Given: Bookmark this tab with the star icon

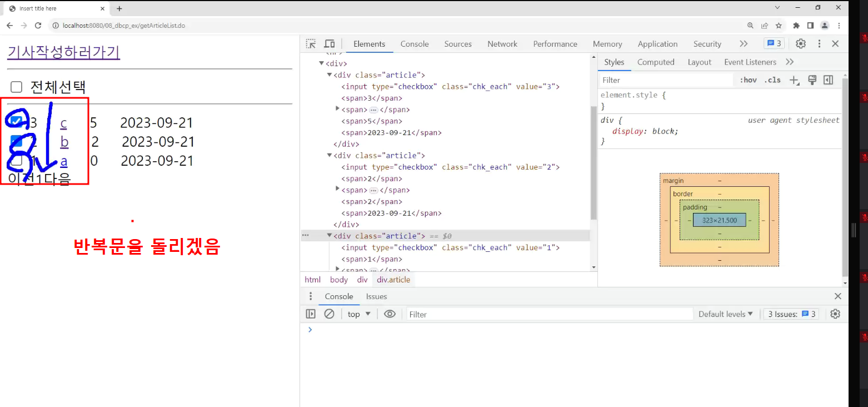Looking at the screenshot, I should (779, 26).
